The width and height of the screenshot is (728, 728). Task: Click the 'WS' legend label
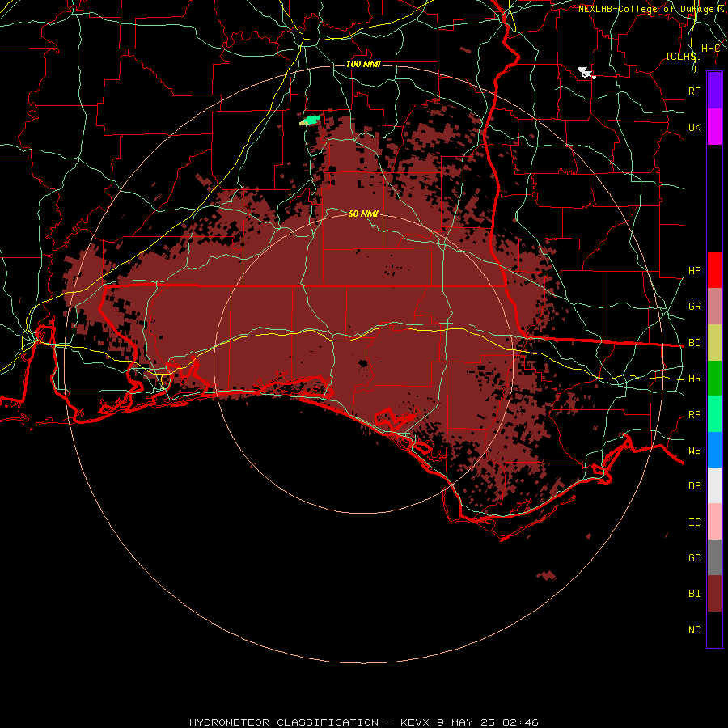click(x=695, y=450)
